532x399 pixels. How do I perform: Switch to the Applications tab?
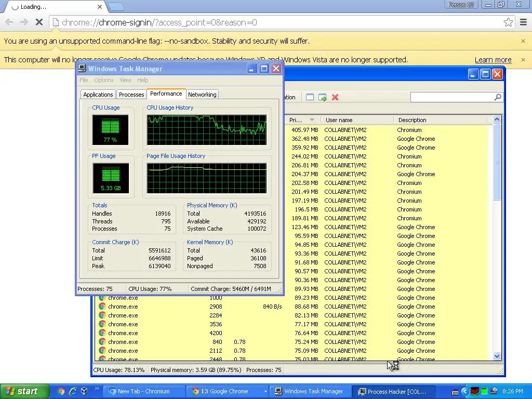[x=98, y=95]
